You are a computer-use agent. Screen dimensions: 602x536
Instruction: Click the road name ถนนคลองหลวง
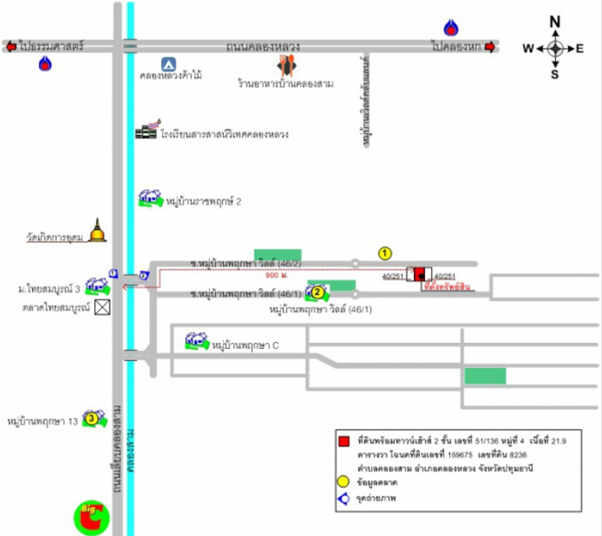click(263, 47)
